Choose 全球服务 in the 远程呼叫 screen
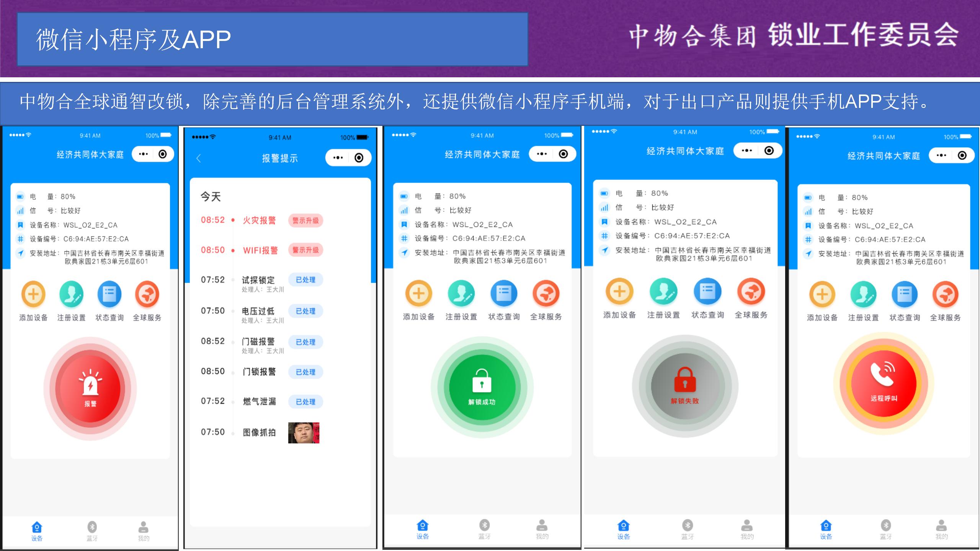The image size is (980, 551). pos(945,295)
